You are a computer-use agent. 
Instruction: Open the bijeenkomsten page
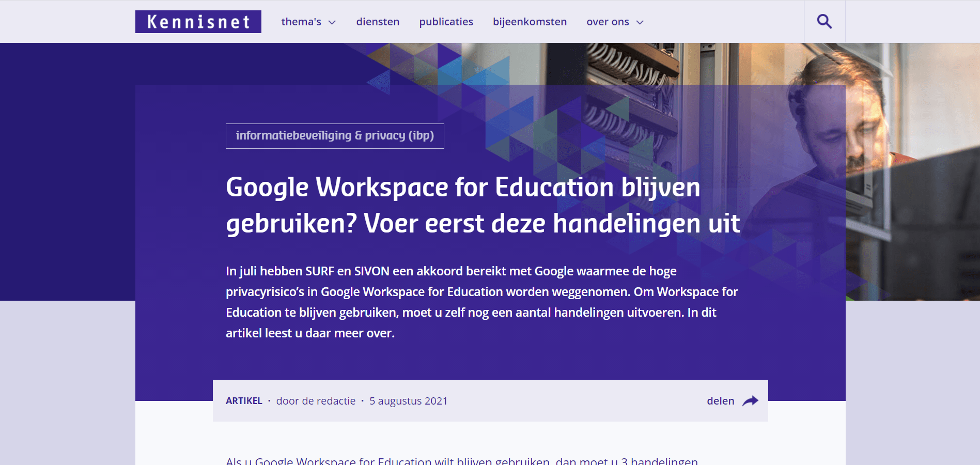click(x=530, y=22)
